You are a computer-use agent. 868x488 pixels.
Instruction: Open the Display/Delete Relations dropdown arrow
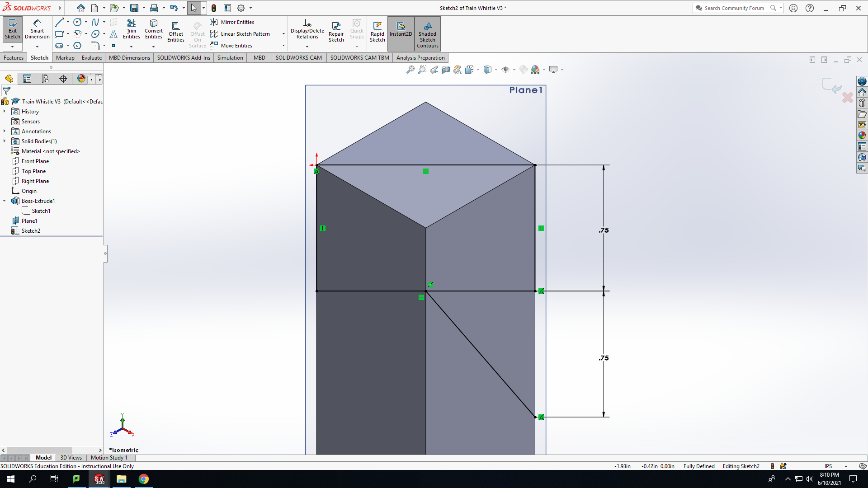pyautogui.click(x=307, y=47)
